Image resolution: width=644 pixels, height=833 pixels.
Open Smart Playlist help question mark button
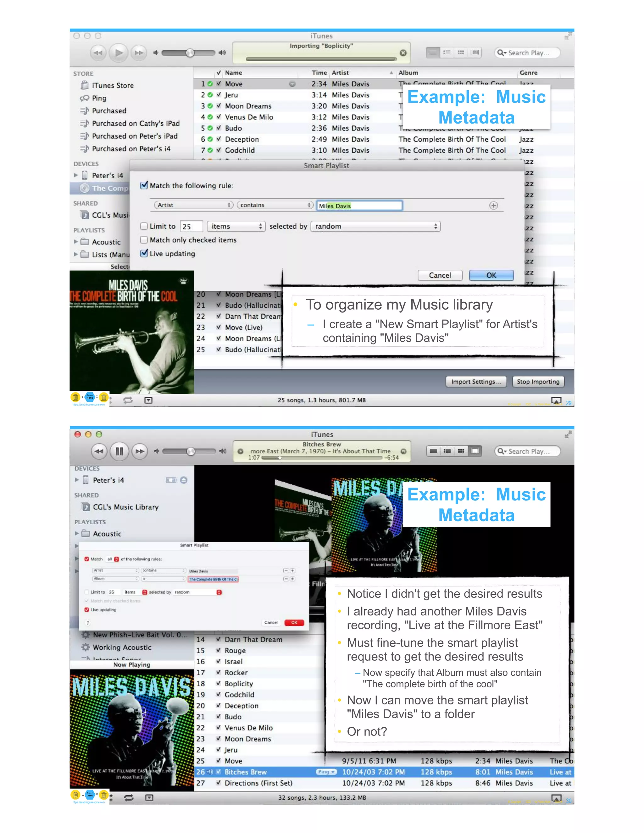tap(88, 622)
